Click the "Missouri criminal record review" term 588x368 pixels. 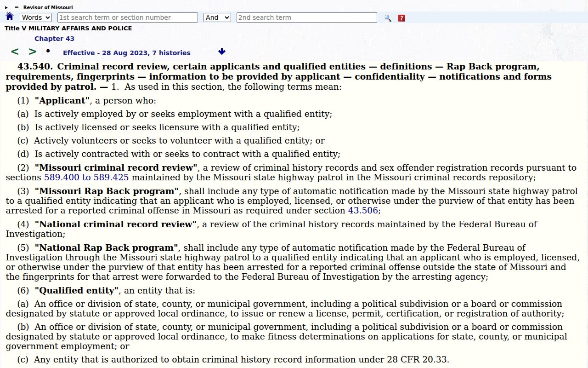(116, 168)
